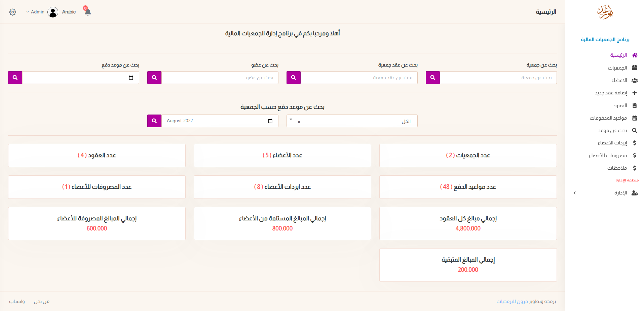
Task: Click the Arabic language link
Action: 69,12
